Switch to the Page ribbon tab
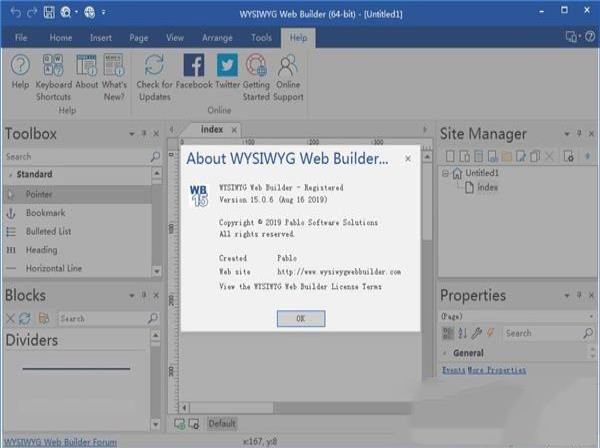This screenshot has height=448, width=600. (x=139, y=38)
